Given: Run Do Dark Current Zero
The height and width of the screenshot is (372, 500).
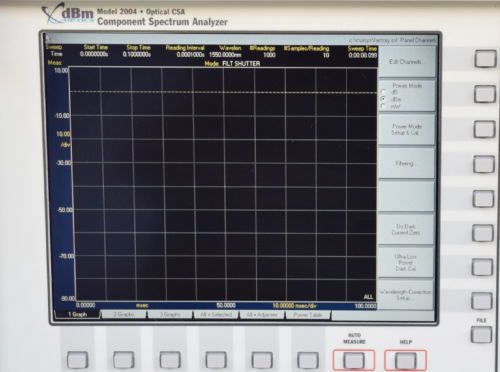Looking at the screenshot, I should (405, 229).
